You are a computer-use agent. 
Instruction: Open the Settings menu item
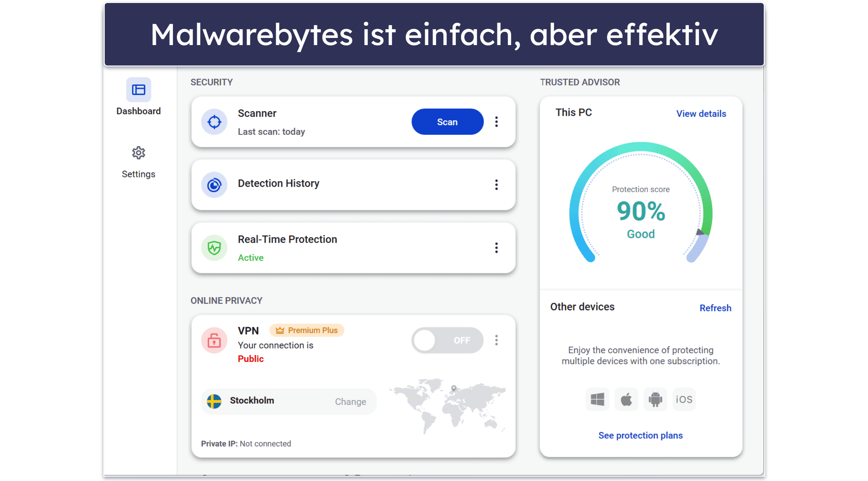[x=139, y=163]
